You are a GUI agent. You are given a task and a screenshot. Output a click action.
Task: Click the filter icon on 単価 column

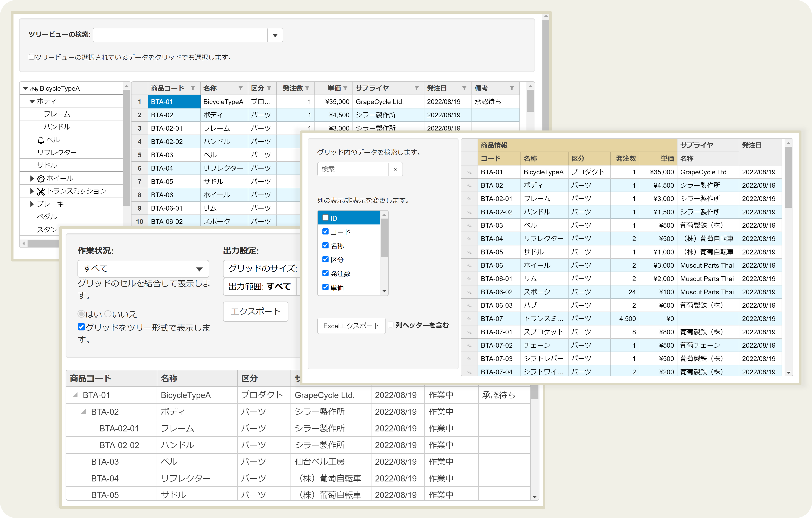point(345,88)
